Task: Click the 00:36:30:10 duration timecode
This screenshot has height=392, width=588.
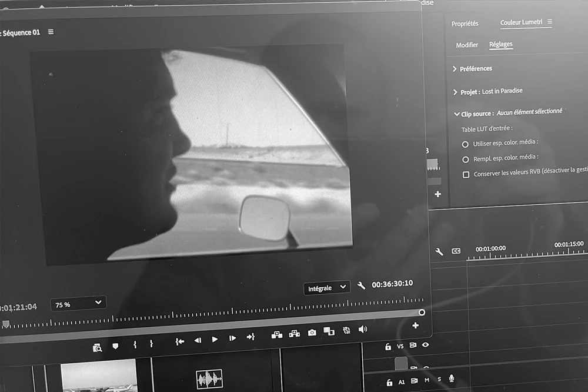Action: coord(392,284)
